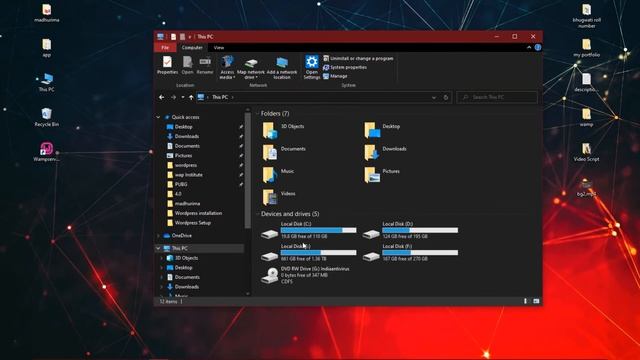Click the Search This PC box
The width and height of the screenshot is (640, 360).
pos(497,97)
